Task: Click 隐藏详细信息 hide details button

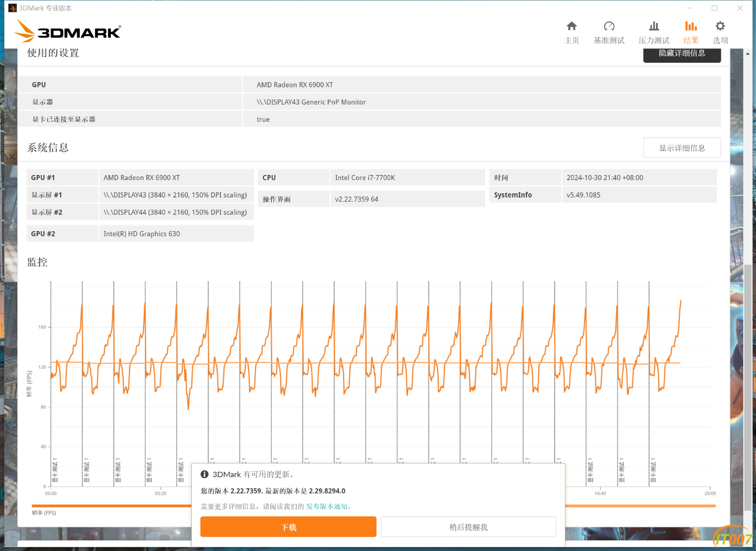Action: pyautogui.click(x=682, y=55)
